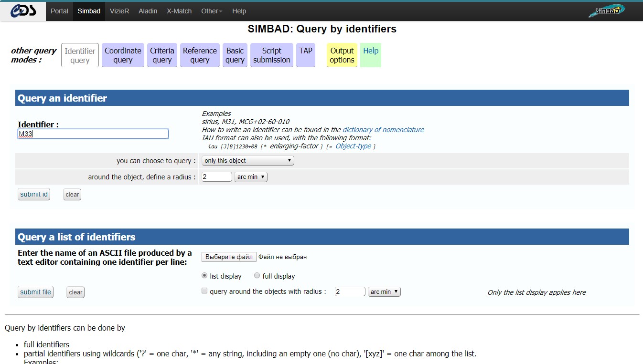The width and height of the screenshot is (643, 364).
Task: Click the 'full identifiers' bullet item
Action: click(x=46, y=344)
